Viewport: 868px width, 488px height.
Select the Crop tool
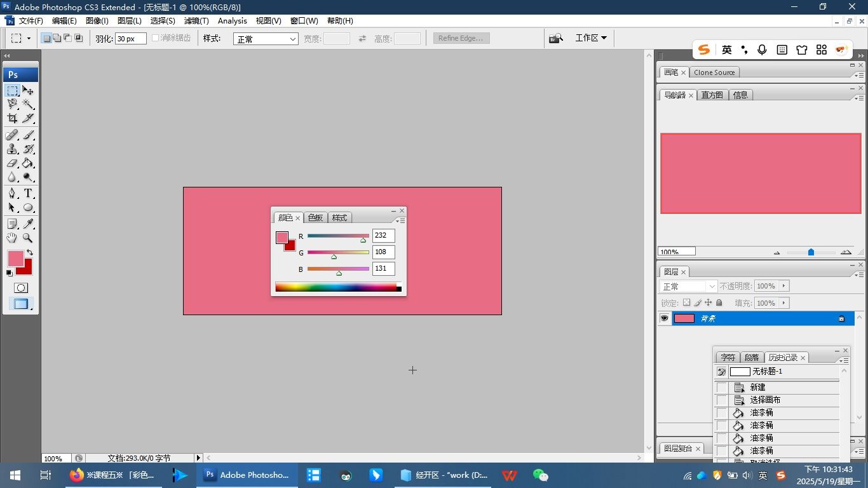(13, 118)
